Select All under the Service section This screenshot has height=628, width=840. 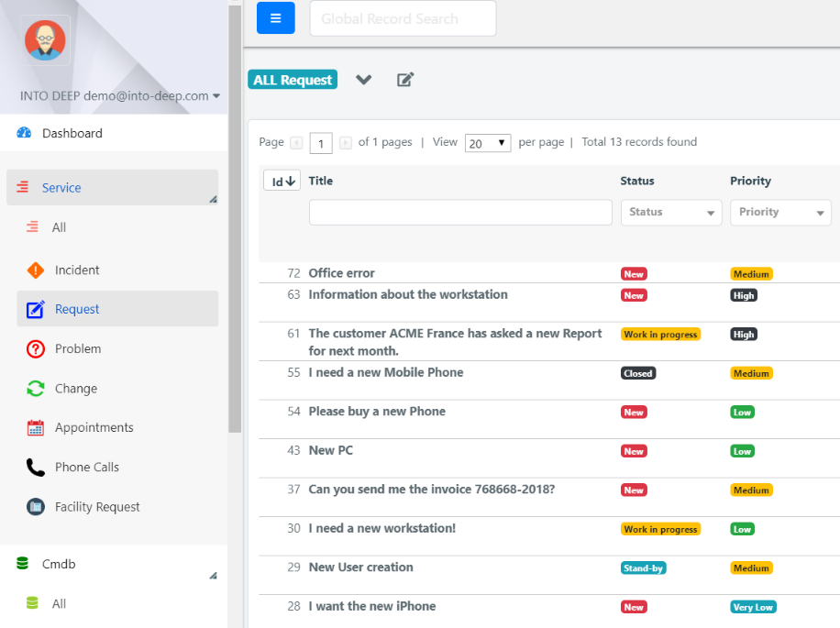pos(61,226)
